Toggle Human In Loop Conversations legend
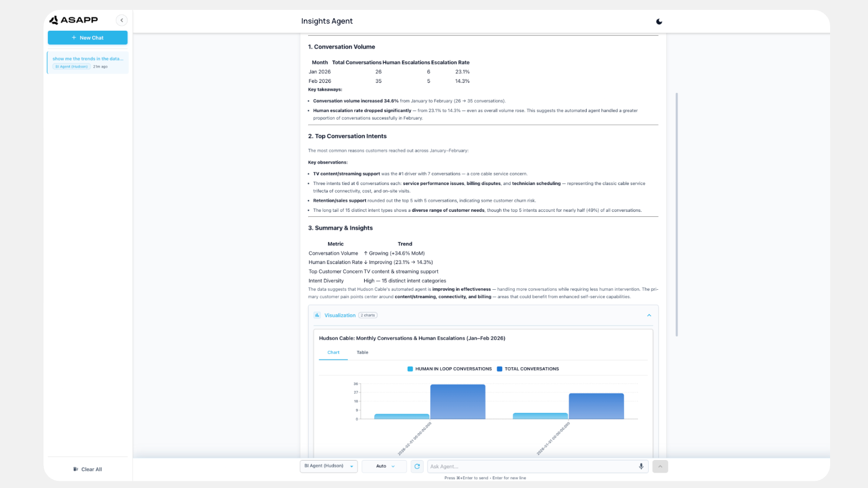868x488 pixels. pos(449,369)
